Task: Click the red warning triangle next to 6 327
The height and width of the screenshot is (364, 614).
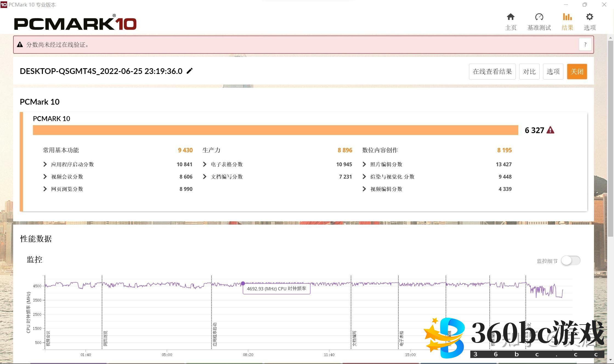Action: (x=550, y=130)
